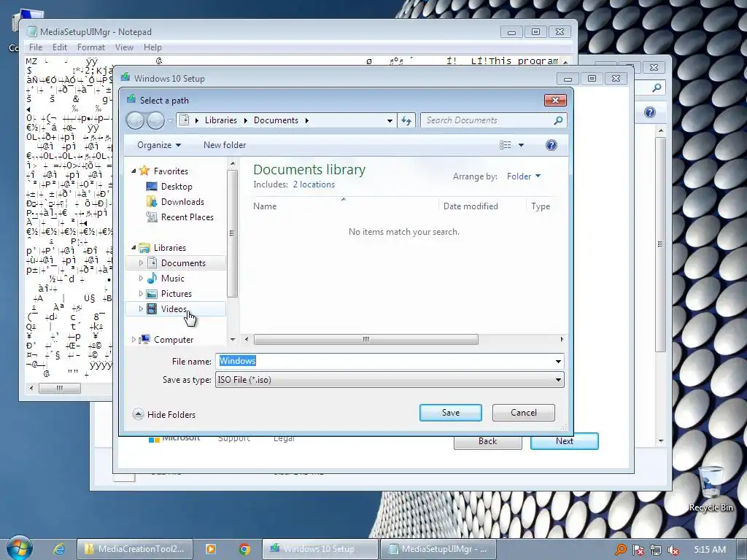Click the search magnifier in Search Documents box
Image resolution: width=747 pixels, height=560 pixels.
click(x=558, y=120)
